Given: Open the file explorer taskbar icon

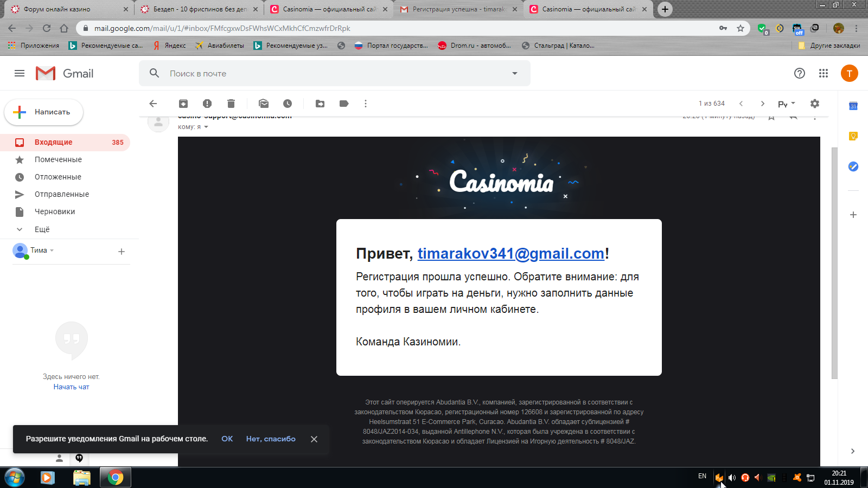Looking at the screenshot, I should point(81,478).
